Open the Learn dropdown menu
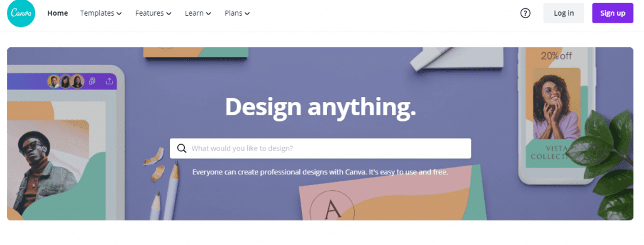 coord(198,13)
